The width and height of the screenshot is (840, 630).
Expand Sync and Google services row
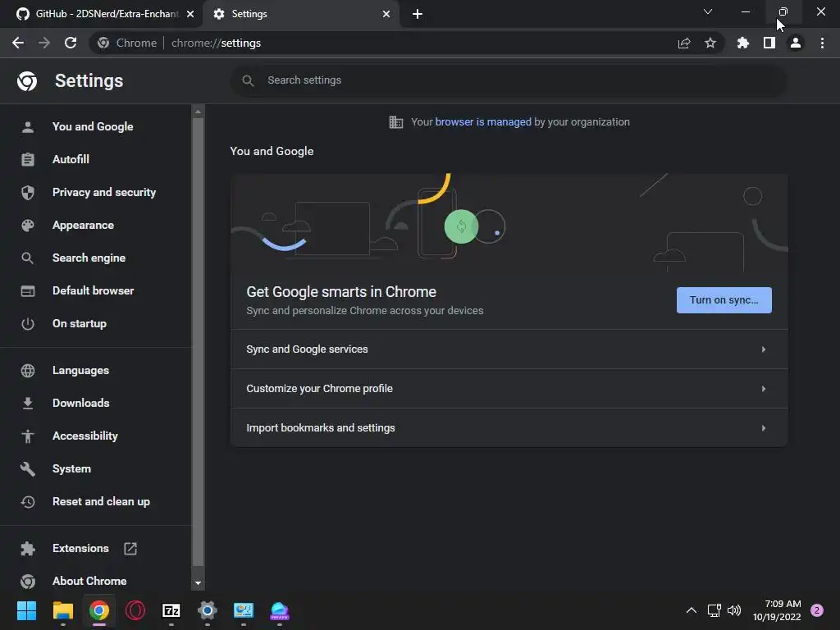(x=509, y=349)
